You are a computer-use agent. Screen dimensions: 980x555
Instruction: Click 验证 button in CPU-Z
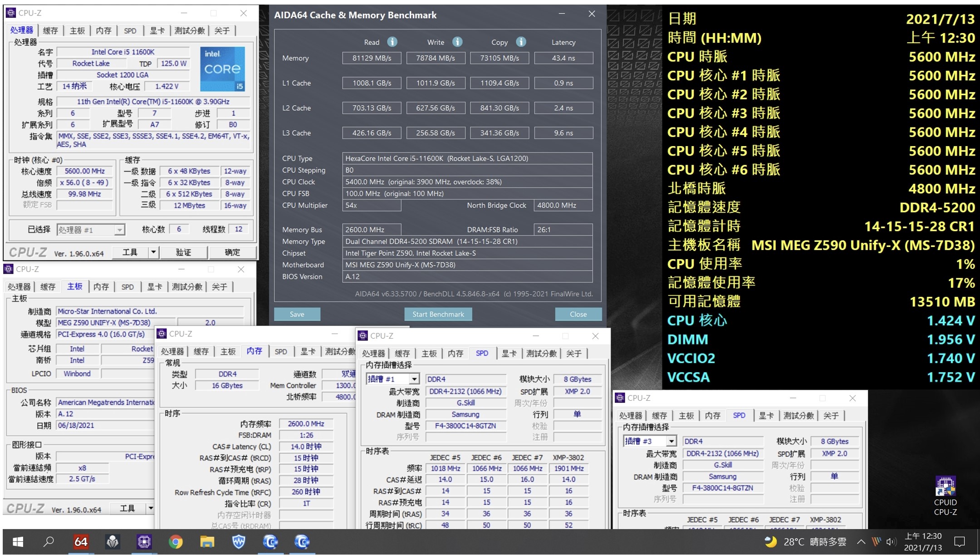(184, 252)
